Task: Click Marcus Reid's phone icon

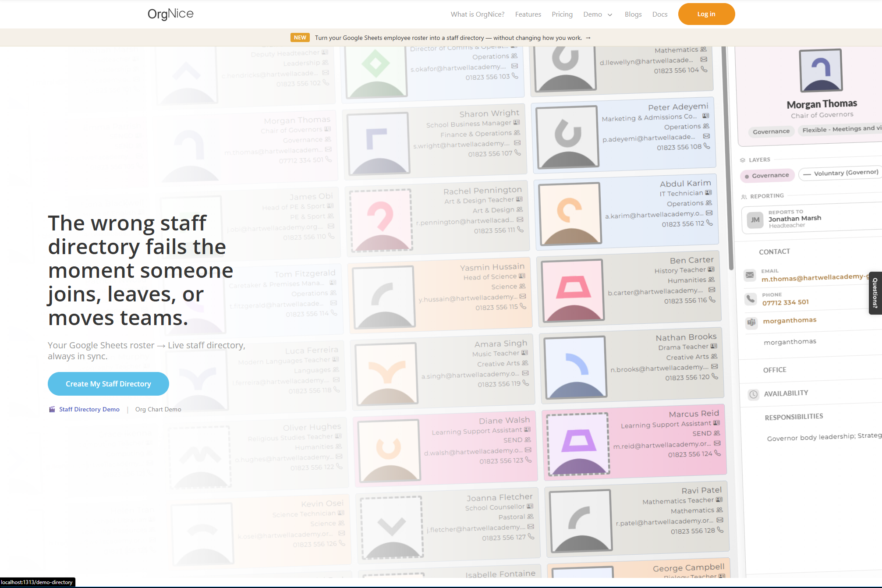Action: pyautogui.click(x=717, y=453)
